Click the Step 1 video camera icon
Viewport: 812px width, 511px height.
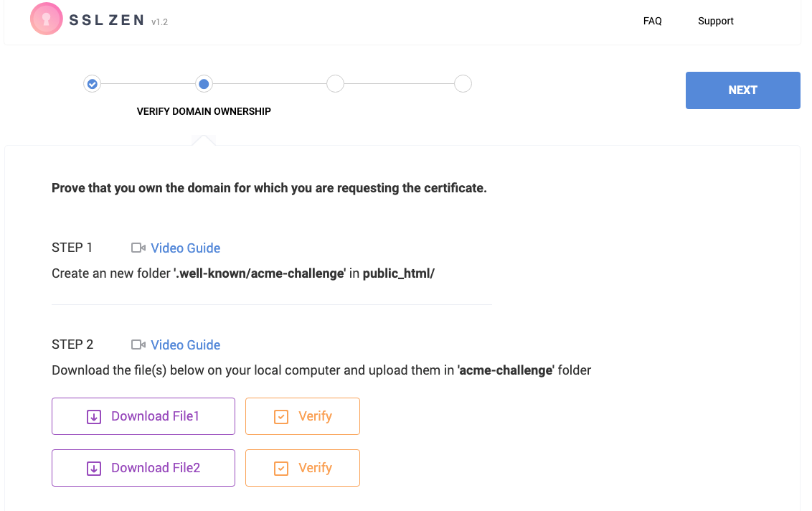pyautogui.click(x=138, y=248)
